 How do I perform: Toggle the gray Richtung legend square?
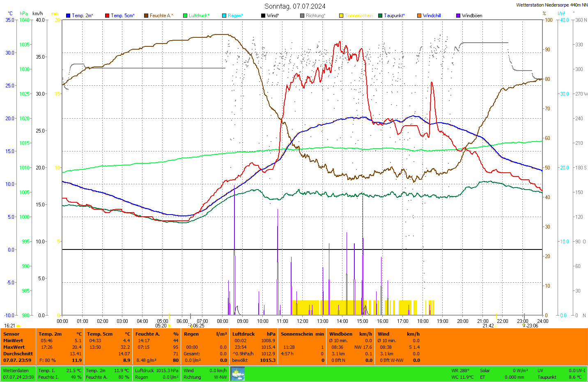tap(302, 16)
